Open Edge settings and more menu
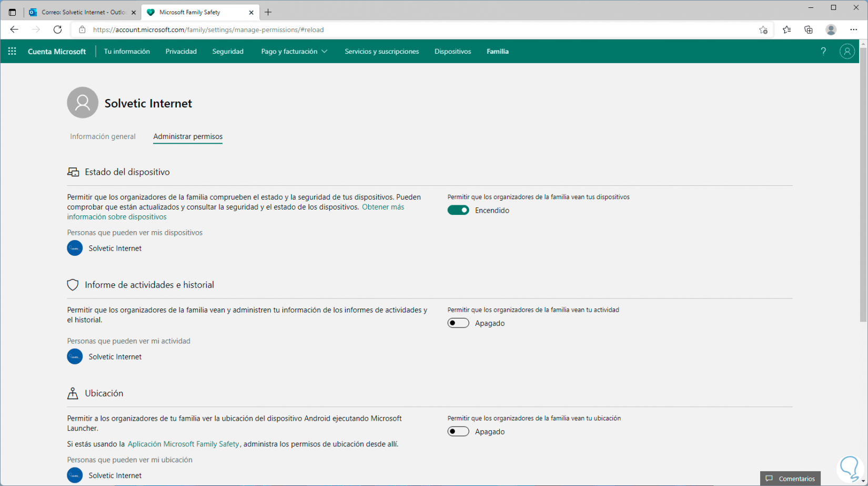 coord(854,29)
